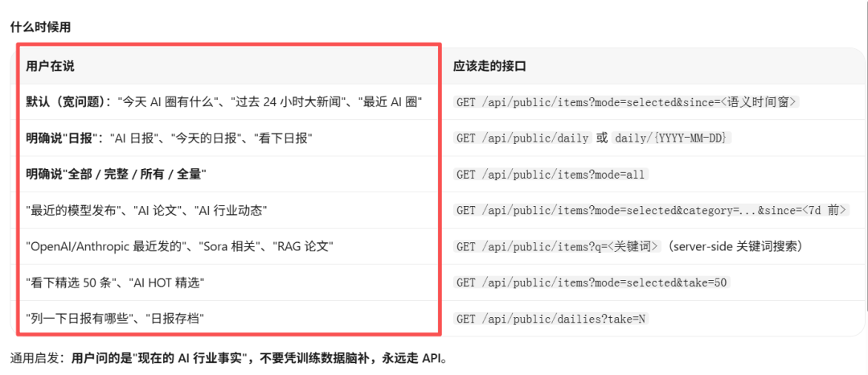Click the dailies?take=N code snippet
Image resolution: width=868 pixels, height=375 pixels.
tap(551, 319)
